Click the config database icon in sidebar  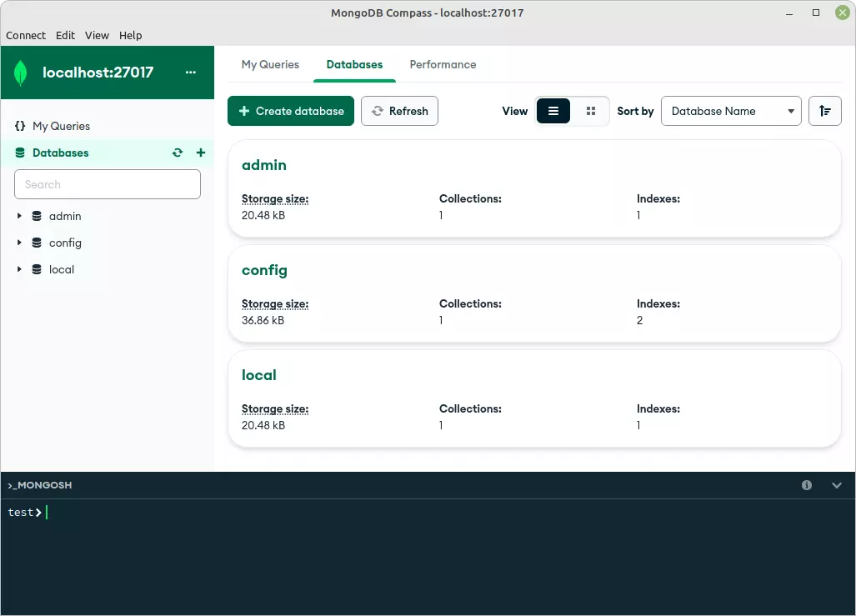tap(37, 243)
